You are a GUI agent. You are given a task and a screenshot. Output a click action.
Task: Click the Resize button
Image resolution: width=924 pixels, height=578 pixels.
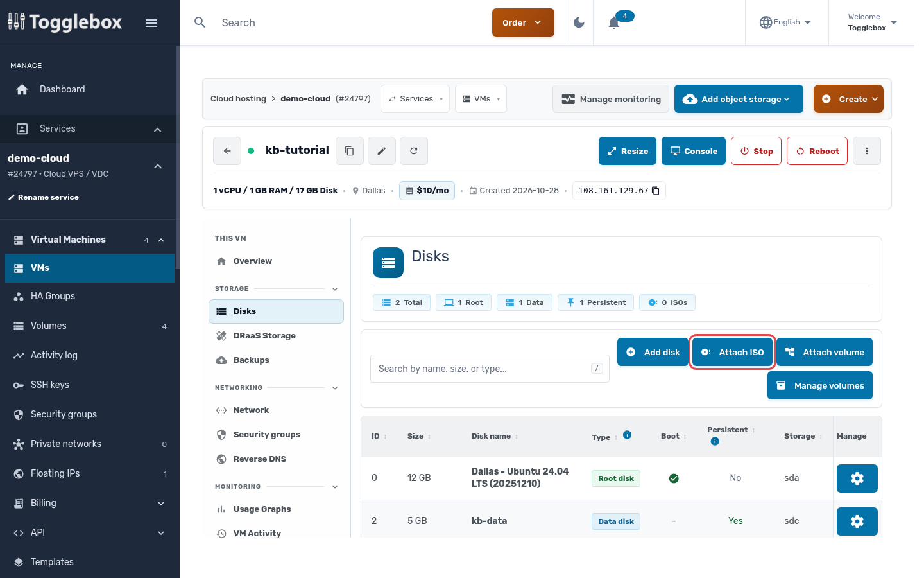(628, 151)
